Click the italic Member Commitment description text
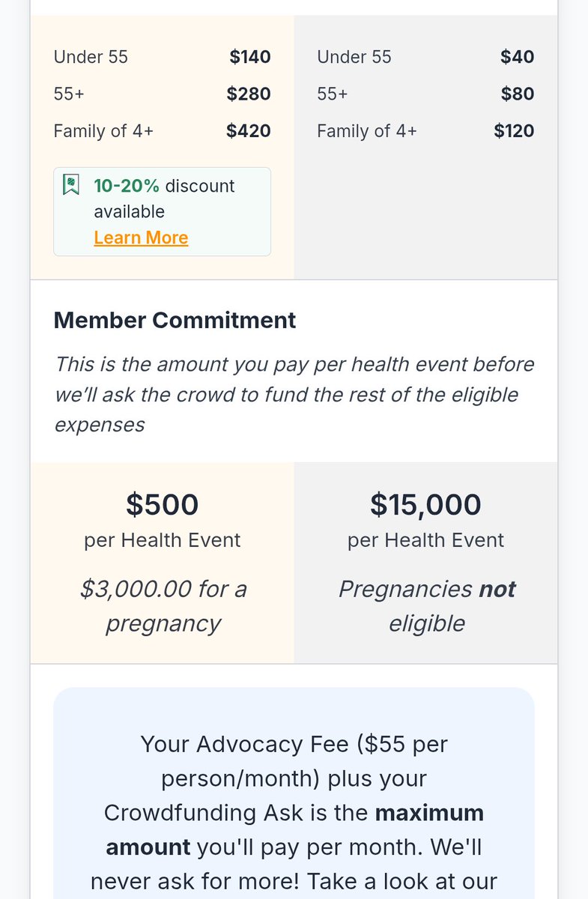588x899 pixels. point(294,394)
